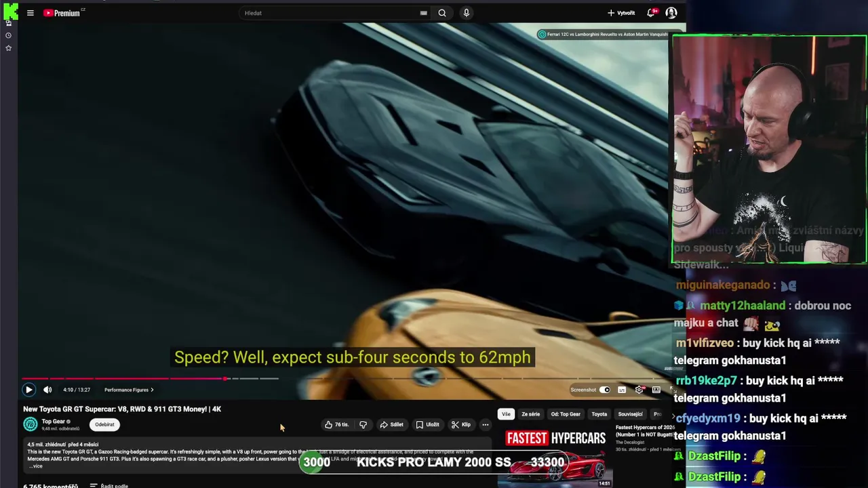Click chat username matty12haaland

click(743, 306)
